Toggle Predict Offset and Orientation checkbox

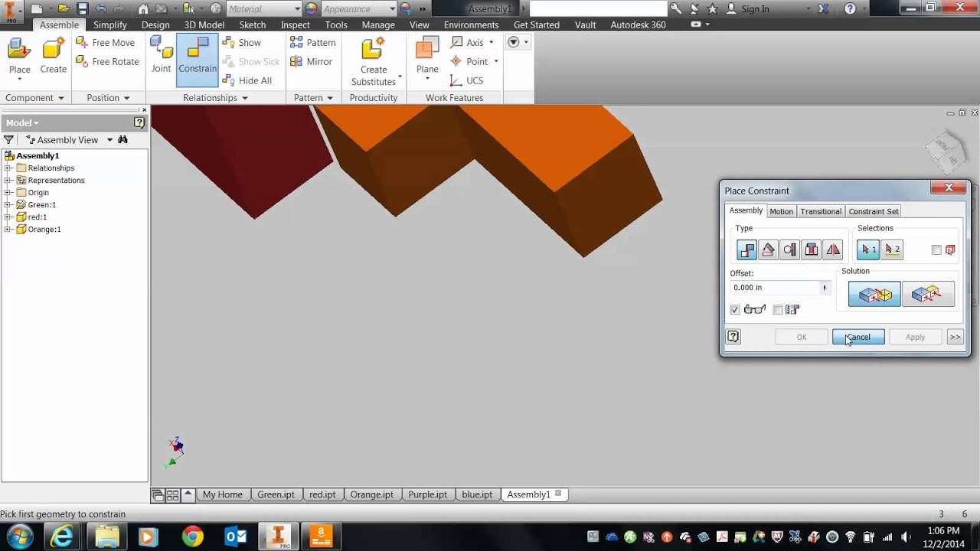(778, 310)
